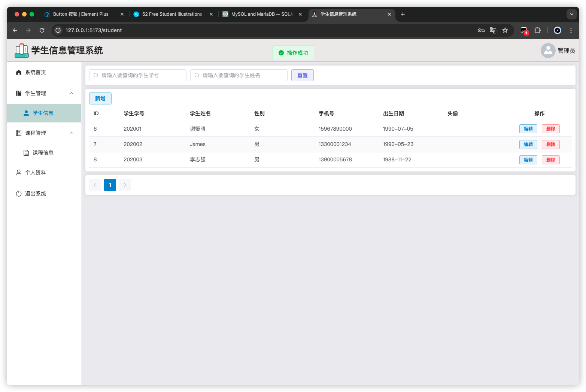Click the book icon beside 学生管理
This screenshot has height=392, width=586.
19,93
